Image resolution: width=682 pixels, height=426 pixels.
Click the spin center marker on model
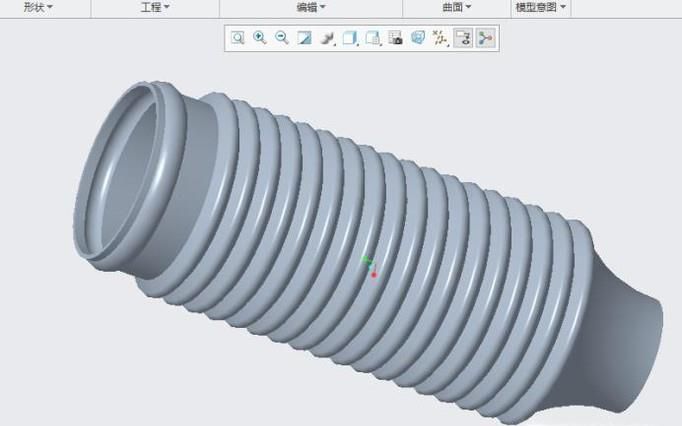coord(371,268)
